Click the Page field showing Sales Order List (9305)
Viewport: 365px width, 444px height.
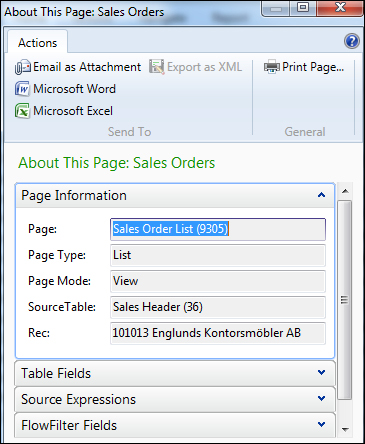(218, 229)
